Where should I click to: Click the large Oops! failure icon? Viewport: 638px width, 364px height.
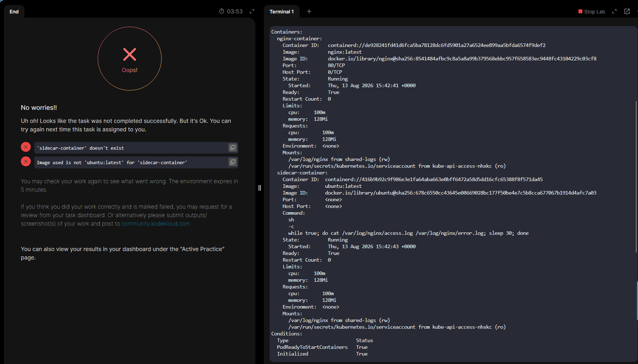130,59
